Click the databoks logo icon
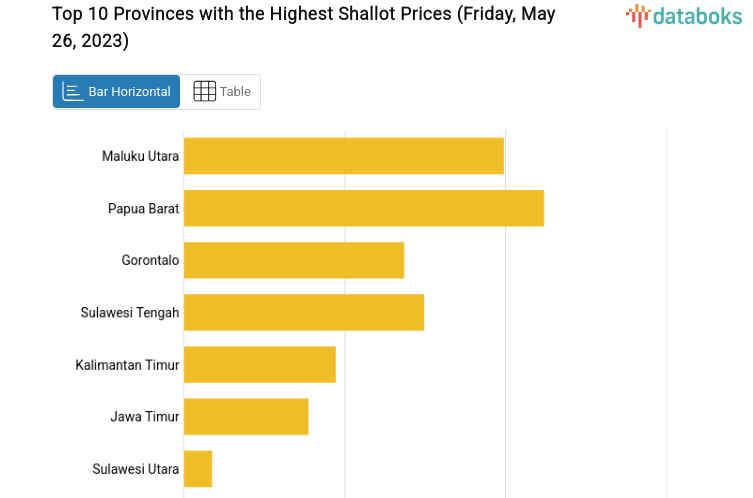 click(637, 15)
